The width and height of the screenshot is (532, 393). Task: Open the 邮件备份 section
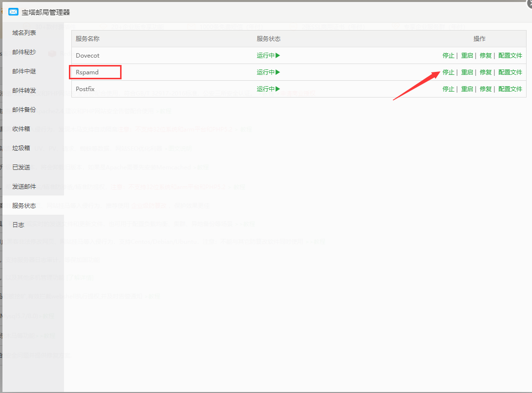tap(24, 110)
